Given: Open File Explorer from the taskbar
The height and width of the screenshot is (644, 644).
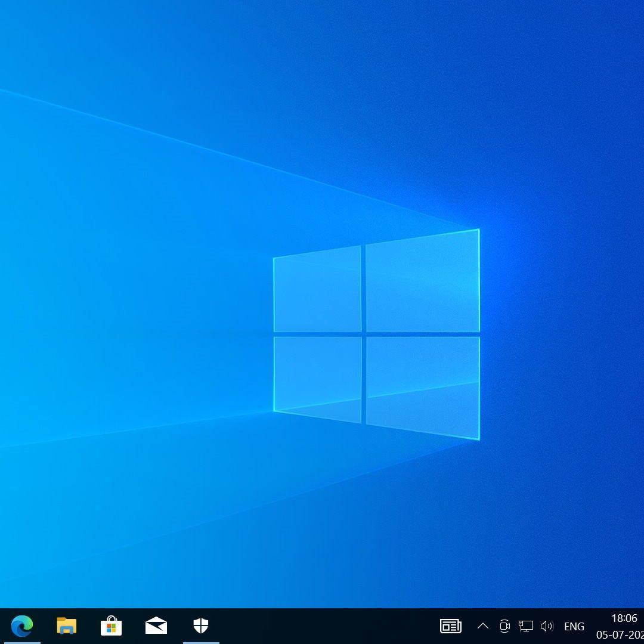Looking at the screenshot, I should 67,626.
